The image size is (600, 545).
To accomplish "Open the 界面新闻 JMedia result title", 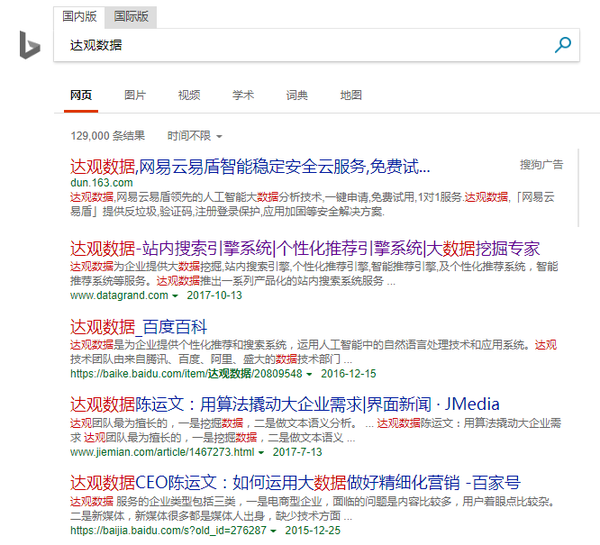I will pyautogui.click(x=285, y=405).
